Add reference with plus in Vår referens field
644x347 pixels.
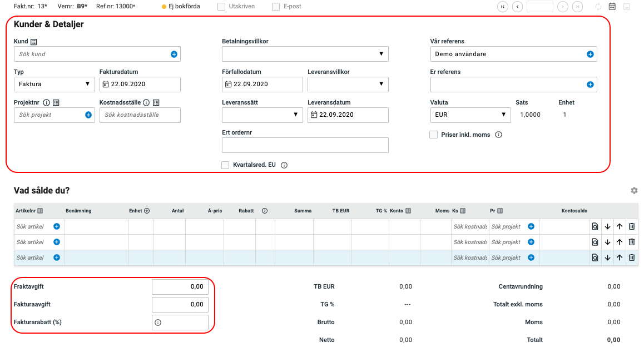590,54
